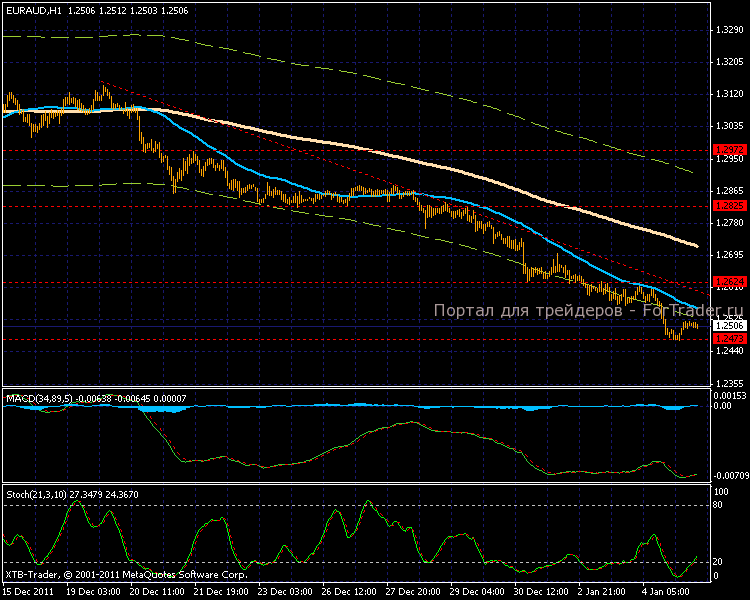Click the red 1.2473 price level tag
This screenshot has height=600, width=750.
pyautogui.click(x=727, y=339)
